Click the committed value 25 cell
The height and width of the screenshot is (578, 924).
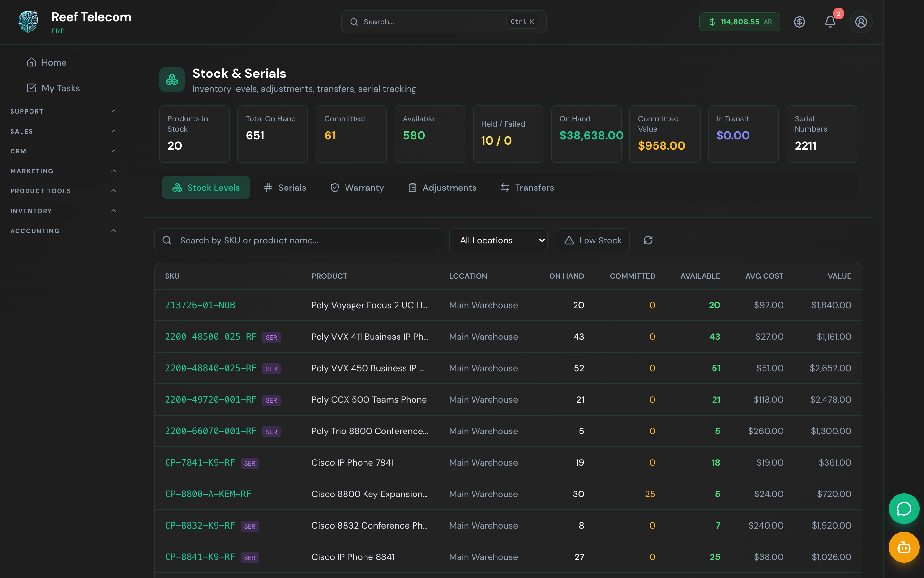[650, 494]
